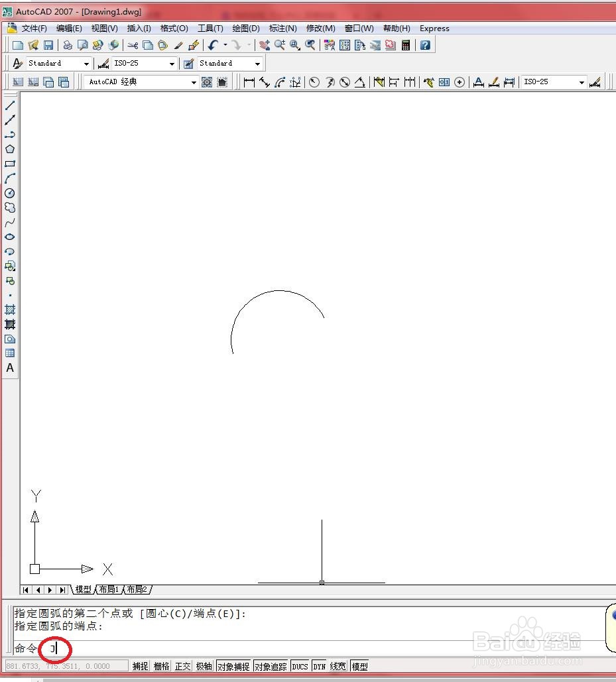
Task: Click the Cut scissors icon
Action: (x=133, y=45)
